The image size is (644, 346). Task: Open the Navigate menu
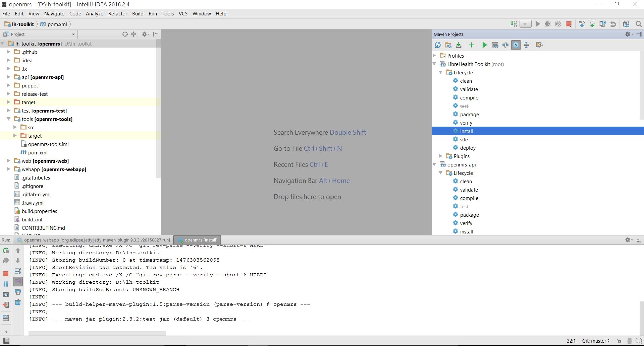[54, 13]
